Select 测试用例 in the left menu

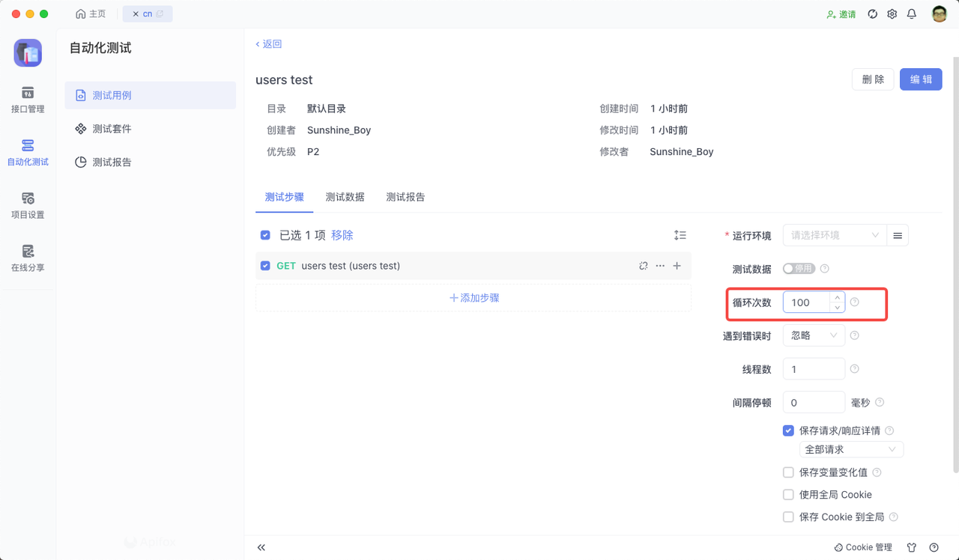[x=151, y=95]
